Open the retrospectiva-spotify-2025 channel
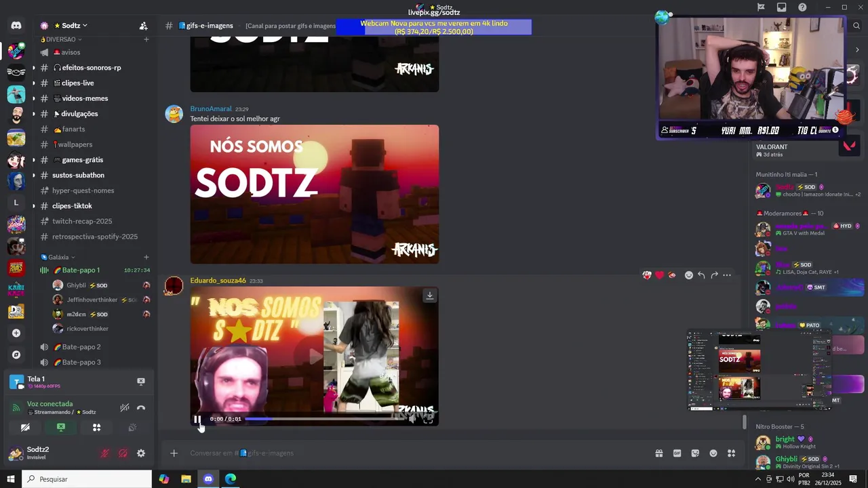Image resolution: width=868 pixels, height=488 pixels. coord(95,237)
